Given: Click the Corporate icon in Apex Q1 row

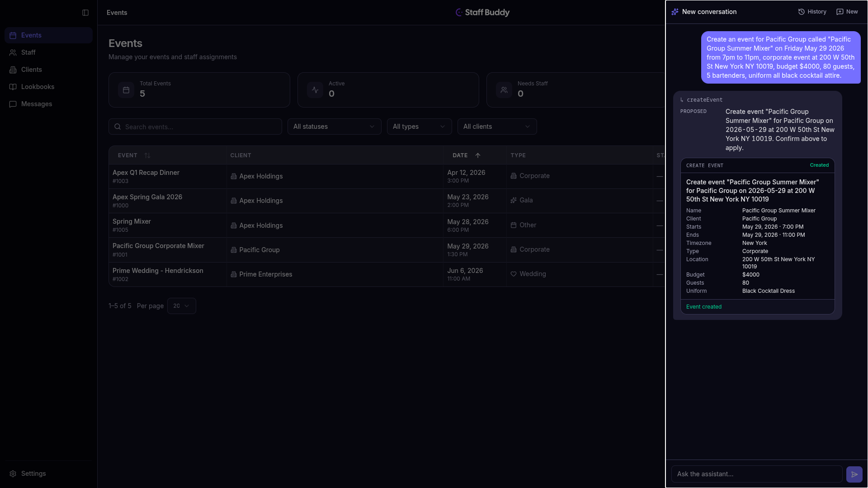Looking at the screenshot, I should coord(514,176).
